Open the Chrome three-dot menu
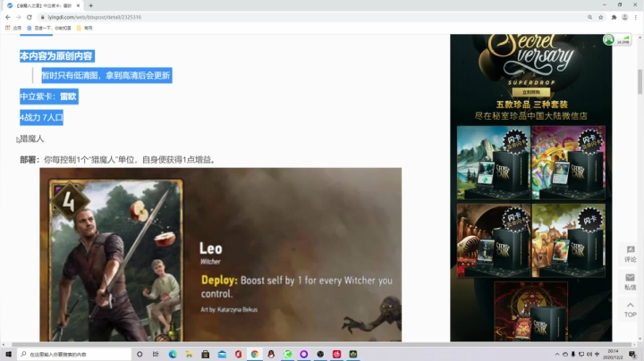 point(636,17)
